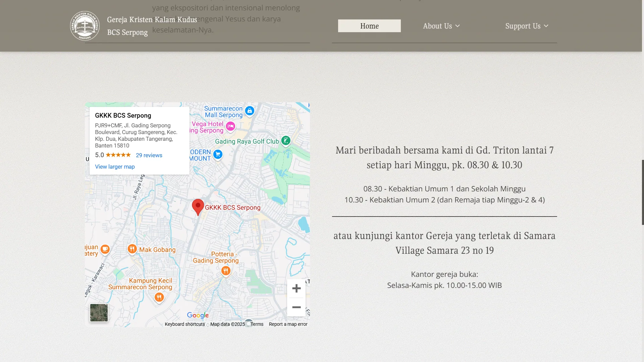Select the red GKKK BCS Serpong marker
Screen dimensions: 644x362
click(198, 207)
